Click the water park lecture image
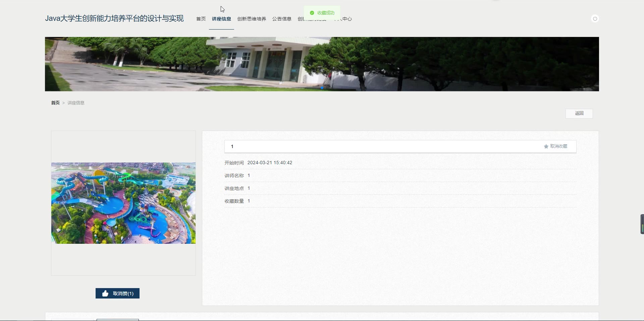The width and height of the screenshot is (644, 321). coord(123,203)
